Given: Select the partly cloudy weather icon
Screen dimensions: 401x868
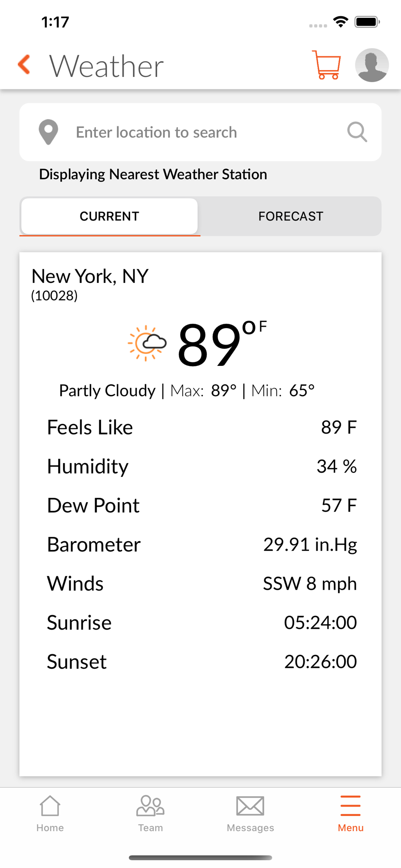Looking at the screenshot, I should coord(147,343).
